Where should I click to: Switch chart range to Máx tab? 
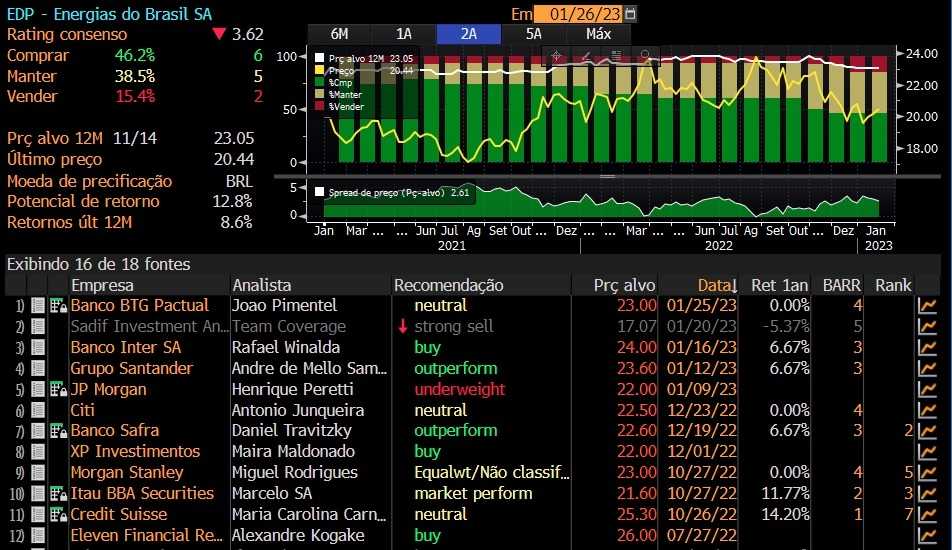[599, 34]
